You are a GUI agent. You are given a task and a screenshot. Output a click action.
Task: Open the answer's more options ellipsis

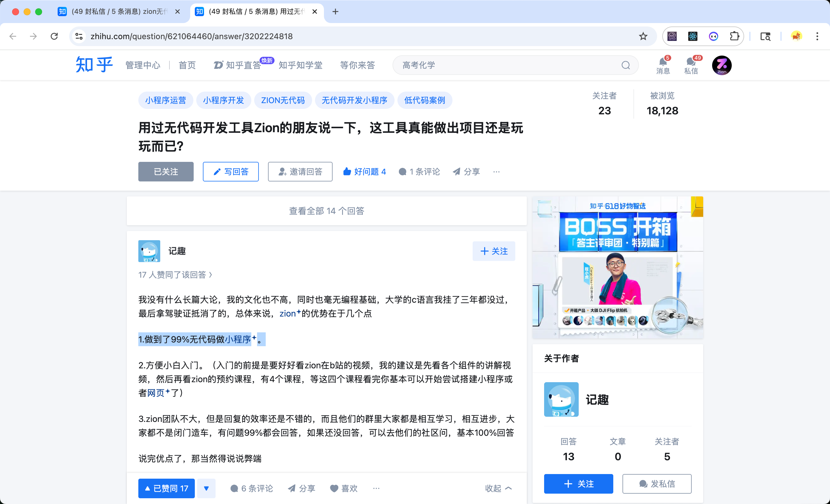(x=376, y=488)
